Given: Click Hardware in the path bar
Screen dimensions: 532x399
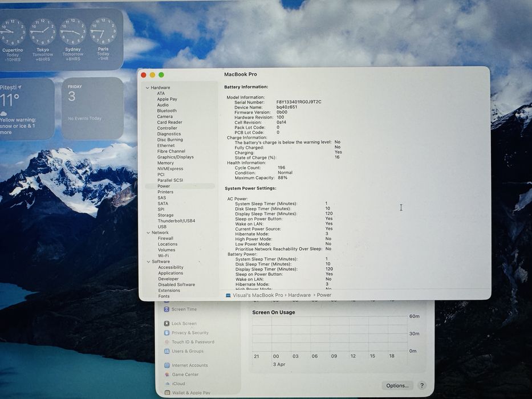Looking at the screenshot, I should tap(299, 295).
